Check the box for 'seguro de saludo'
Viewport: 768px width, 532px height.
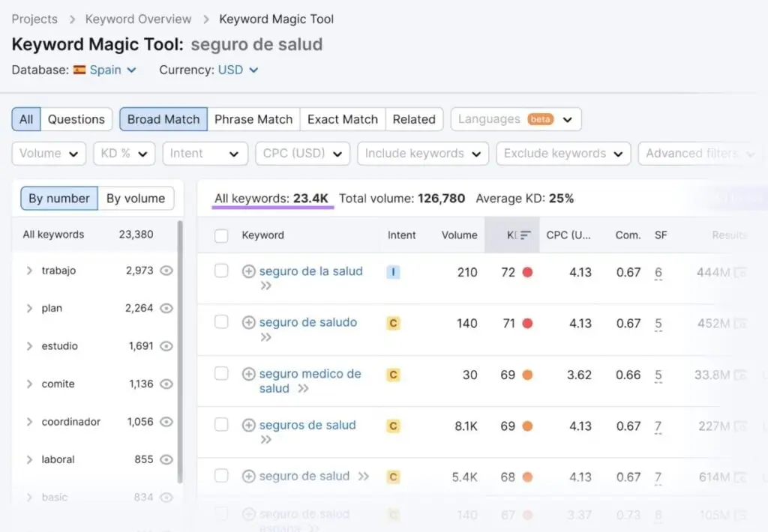[x=221, y=322]
